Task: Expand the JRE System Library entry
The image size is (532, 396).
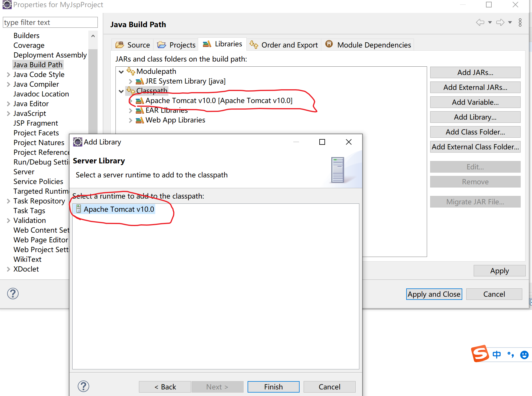Action: tap(131, 81)
